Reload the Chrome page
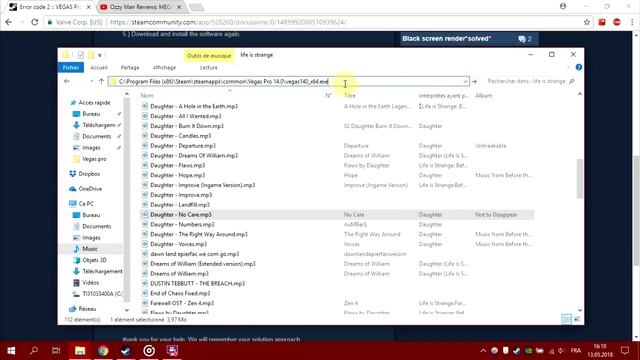The height and width of the screenshot is (360, 640). (34, 22)
